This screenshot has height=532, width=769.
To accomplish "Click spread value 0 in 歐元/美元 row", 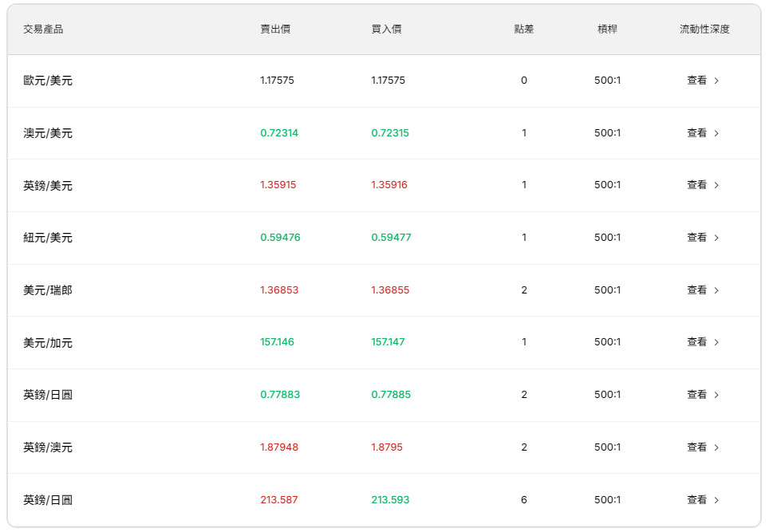I will click(524, 81).
